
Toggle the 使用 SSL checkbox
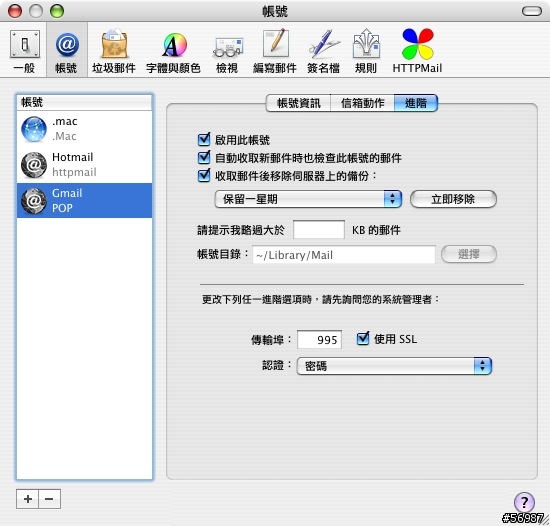363,339
